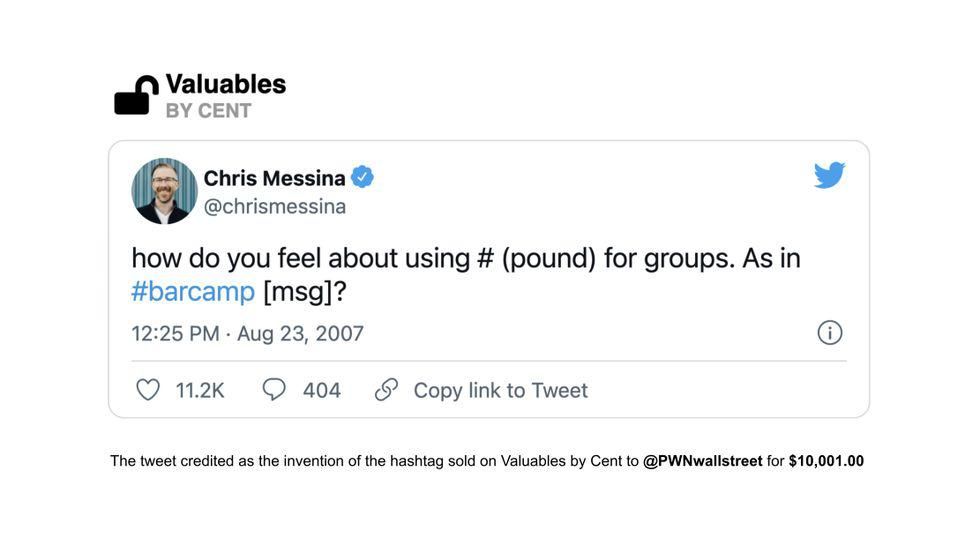Like the tweet with heart icon
This screenshot has height=546, width=980.
148,390
